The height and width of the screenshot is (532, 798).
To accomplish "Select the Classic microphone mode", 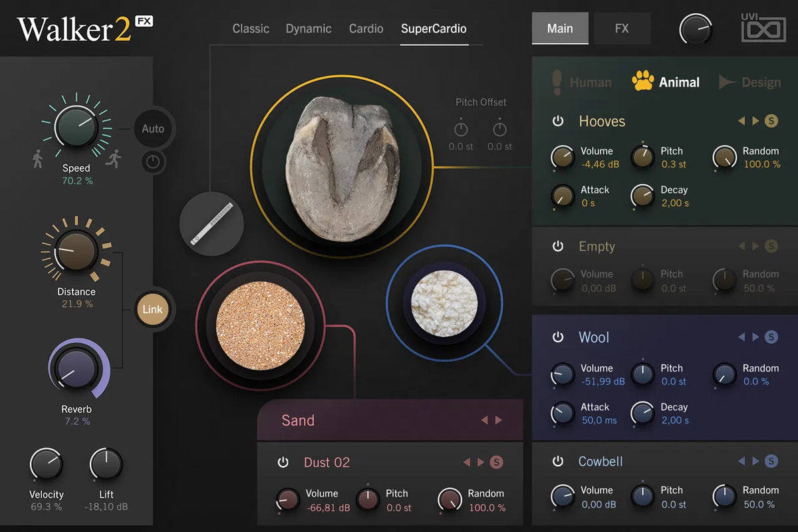I will tap(251, 29).
